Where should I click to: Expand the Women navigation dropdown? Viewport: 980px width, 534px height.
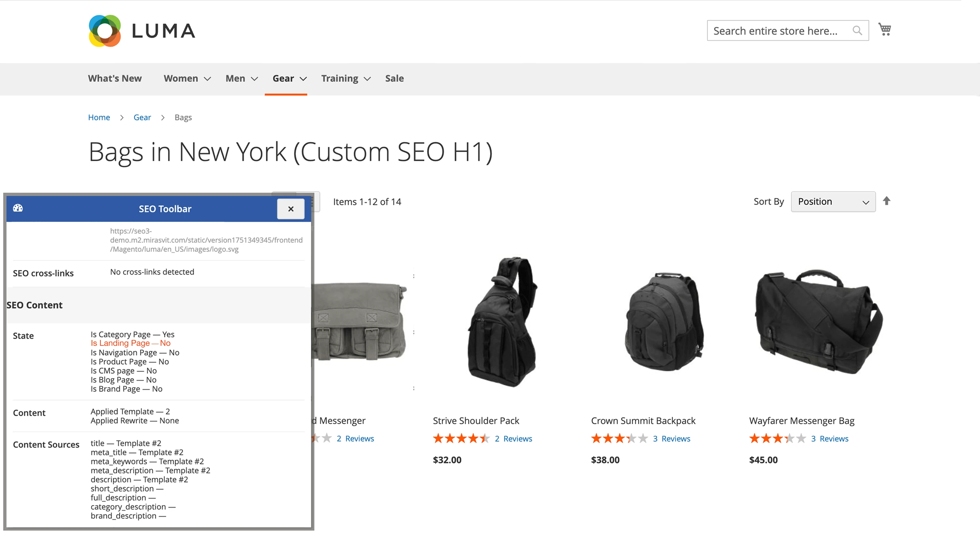[x=186, y=78]
